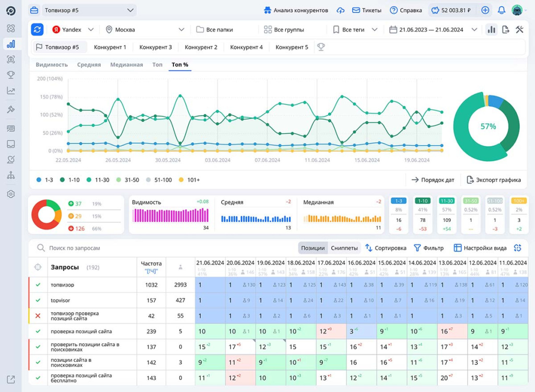Open the Все теги tags dropdown
Screen dimensions: 535x392
point(355,30)
